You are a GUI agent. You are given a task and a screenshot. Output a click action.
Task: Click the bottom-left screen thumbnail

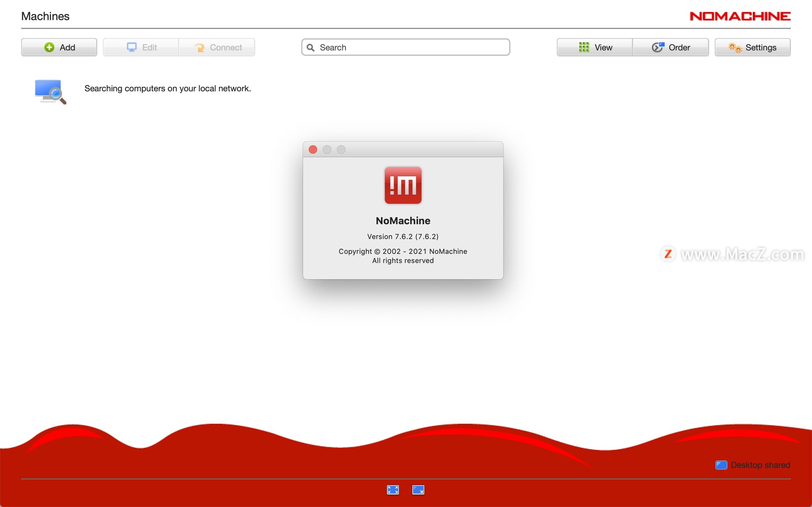coord(392,490)
